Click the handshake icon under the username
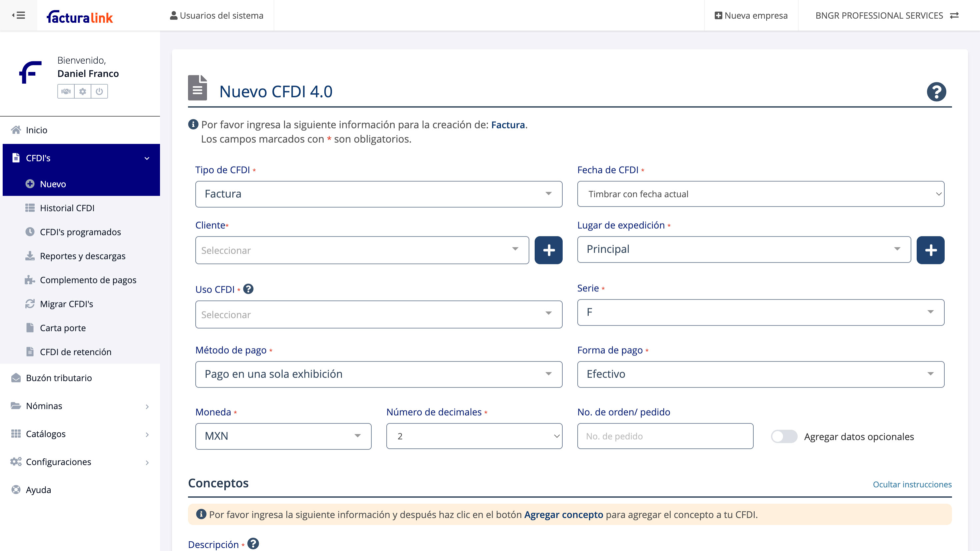The height and width of the screenshot is (551, 980). tap(66, 91)
